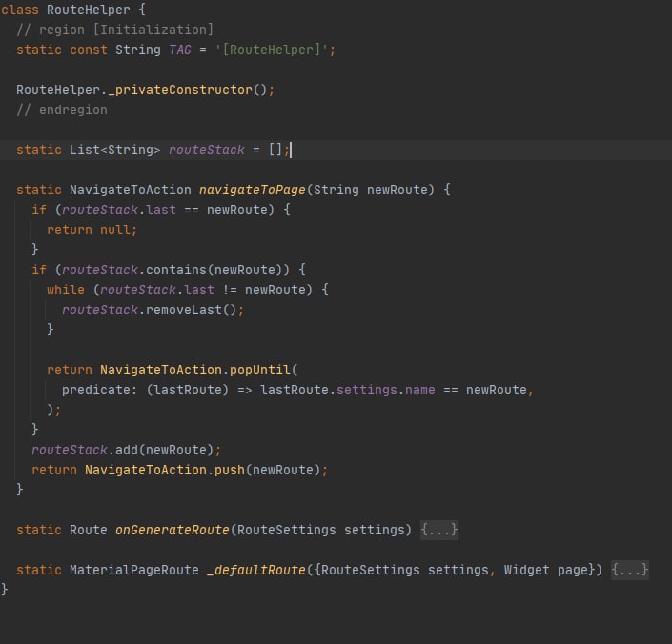Click NavigateToAction return type of navigateToPage
This screenshot has height=644, width=672.
click(131, 191)
